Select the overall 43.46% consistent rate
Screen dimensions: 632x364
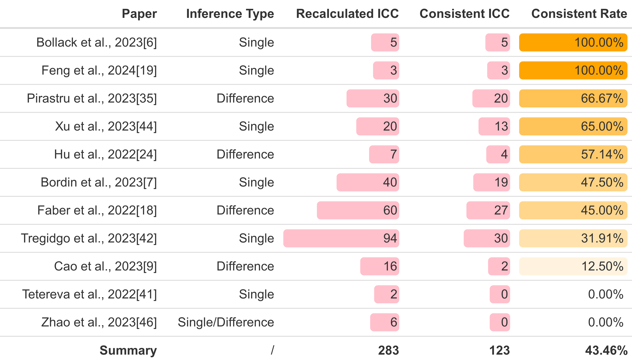click(x=606, y=350)
